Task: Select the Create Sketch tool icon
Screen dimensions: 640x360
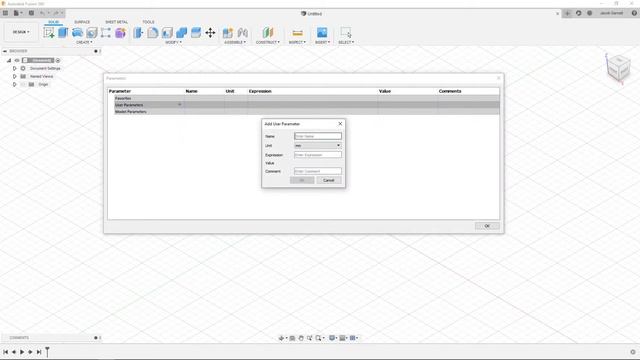Action: tap(49, 33)
